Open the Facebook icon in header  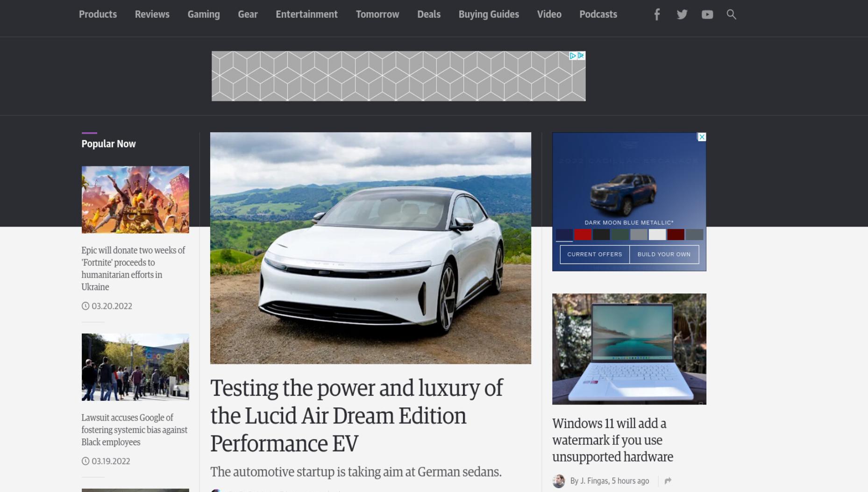pos(657,14)
